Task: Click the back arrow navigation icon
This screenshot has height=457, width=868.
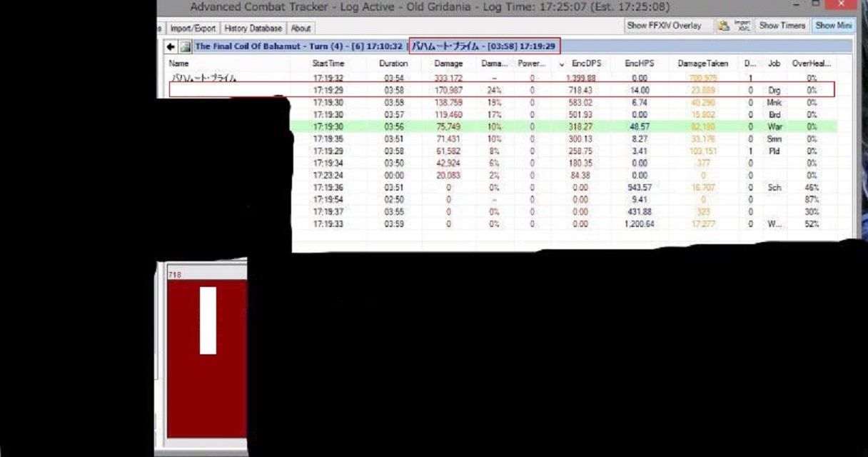Action: point(171,46)
